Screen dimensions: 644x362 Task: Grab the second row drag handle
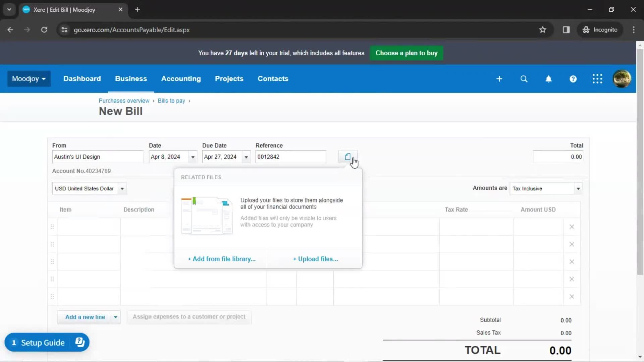tap(52, 244)
